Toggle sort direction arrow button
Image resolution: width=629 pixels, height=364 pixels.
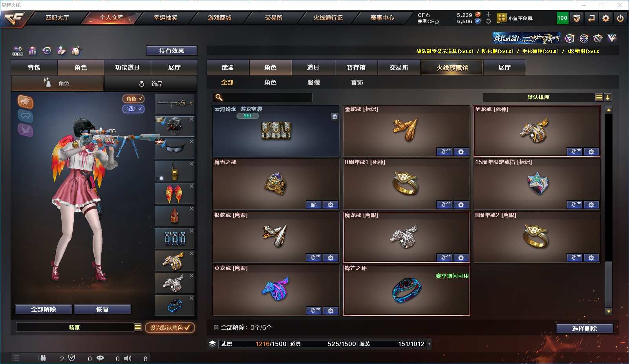click(608, 97)
